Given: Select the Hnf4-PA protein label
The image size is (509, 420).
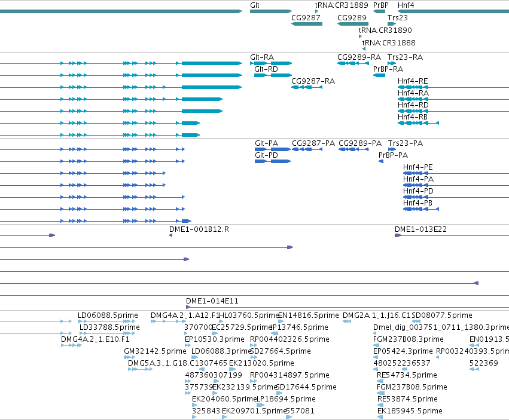Looking at the screenshot, I should point(418,179).
